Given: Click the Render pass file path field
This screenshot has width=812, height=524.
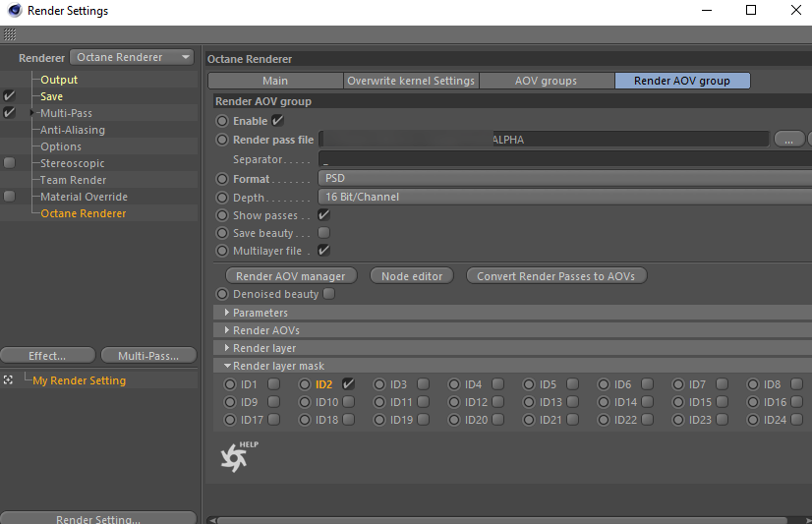Looking at the screenshot, I should [x=544, y=140].
